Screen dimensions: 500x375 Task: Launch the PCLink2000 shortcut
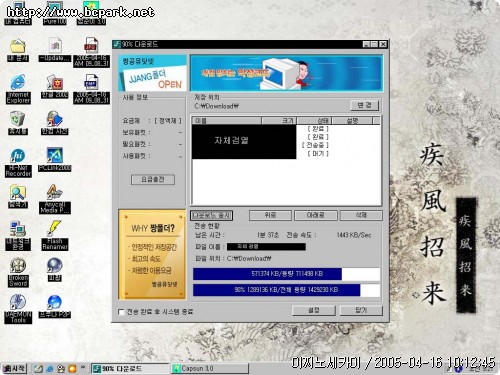pos(55,160)
